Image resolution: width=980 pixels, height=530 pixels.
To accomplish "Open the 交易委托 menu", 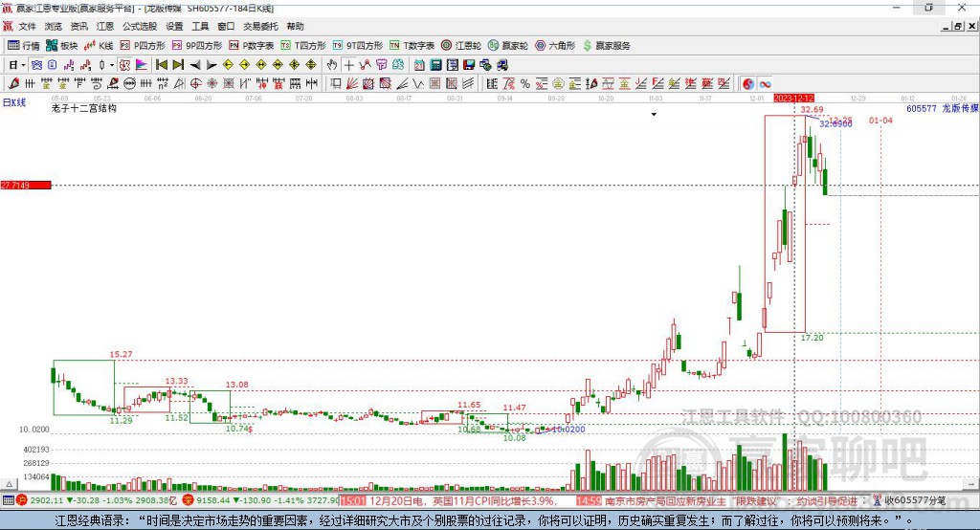I will [260, 26].
